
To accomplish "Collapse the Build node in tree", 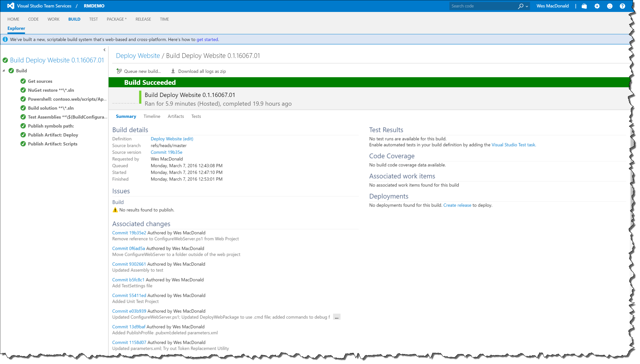I will (x=4, y=71).
